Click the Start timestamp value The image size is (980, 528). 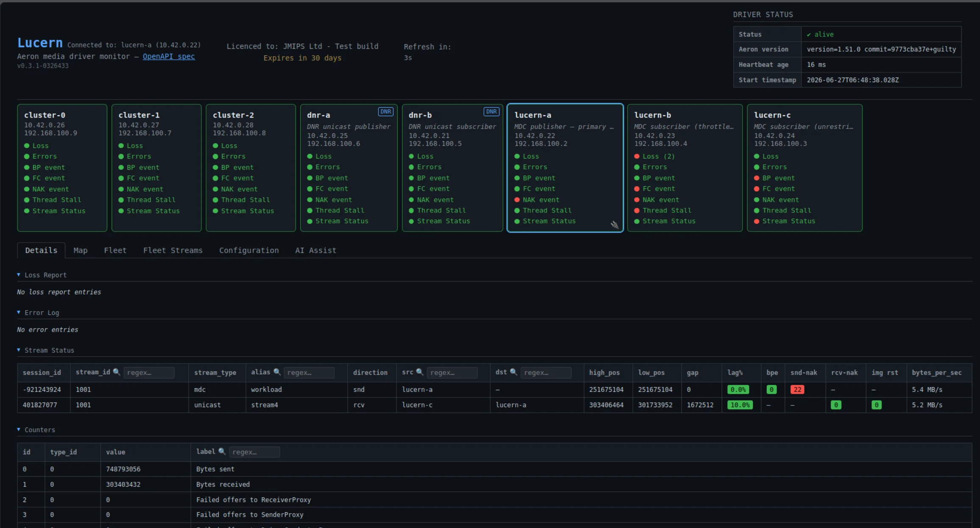tap(852, 80)
